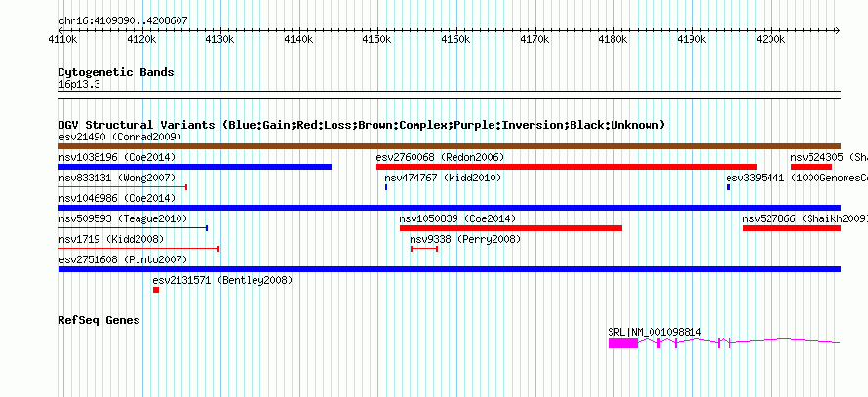Open the nsv474767 (Kidd2010) label

pos(443,178)
